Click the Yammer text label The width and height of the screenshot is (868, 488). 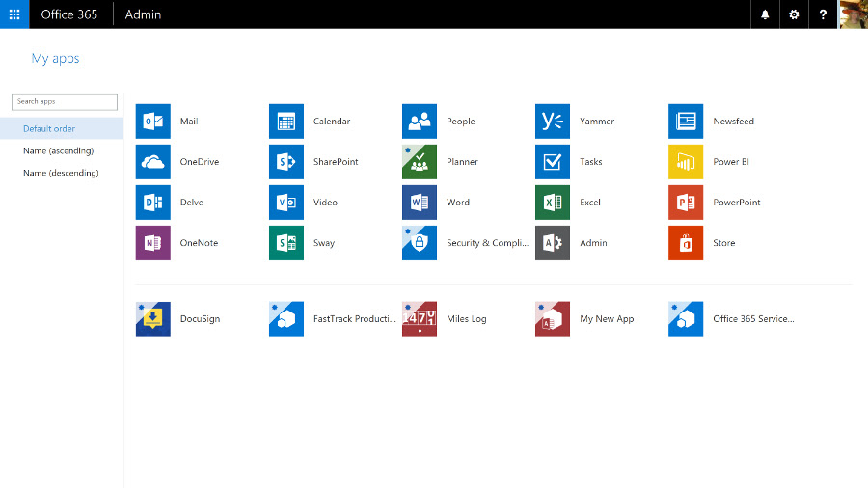coord(597,122)
